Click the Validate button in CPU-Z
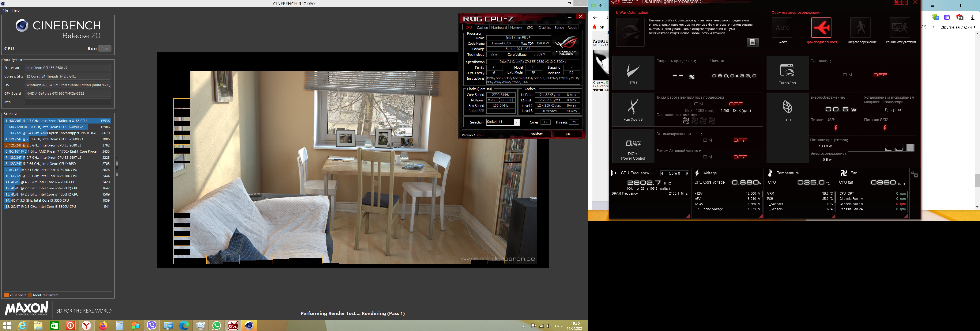 [x=537, y=134]
